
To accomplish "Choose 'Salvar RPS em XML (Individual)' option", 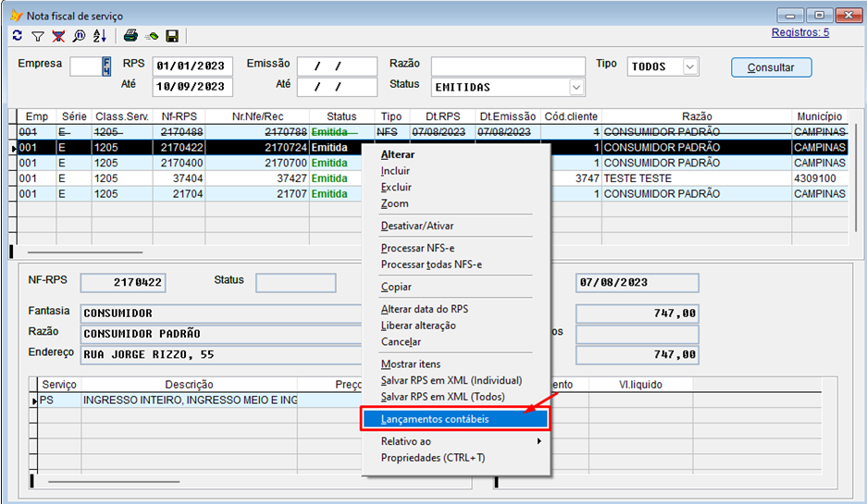I will coord(451,380).
